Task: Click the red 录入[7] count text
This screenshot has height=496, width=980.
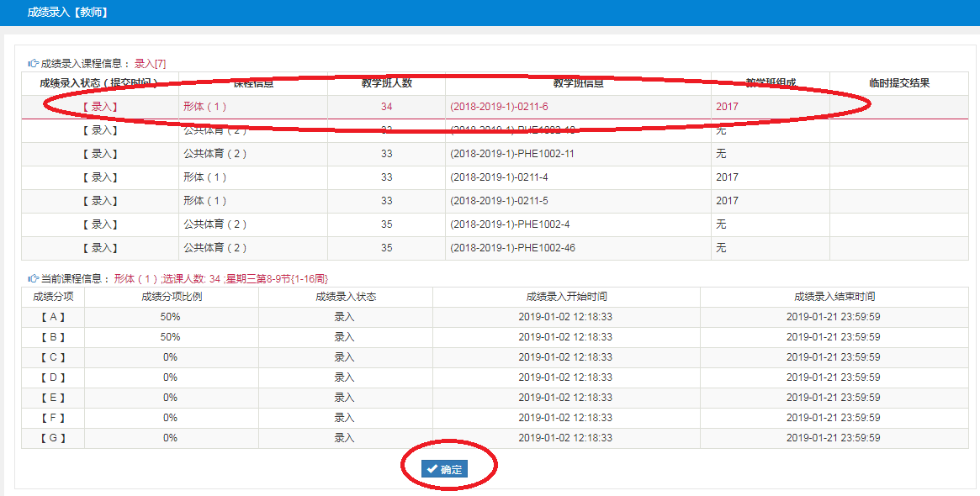Action: pyautogui.click(x=150, y=63)
